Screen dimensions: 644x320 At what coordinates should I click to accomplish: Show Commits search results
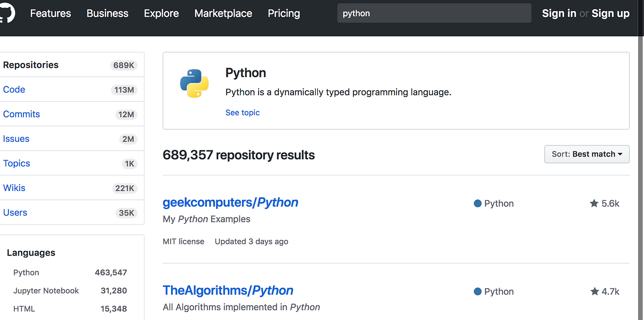tap(71, 114)
